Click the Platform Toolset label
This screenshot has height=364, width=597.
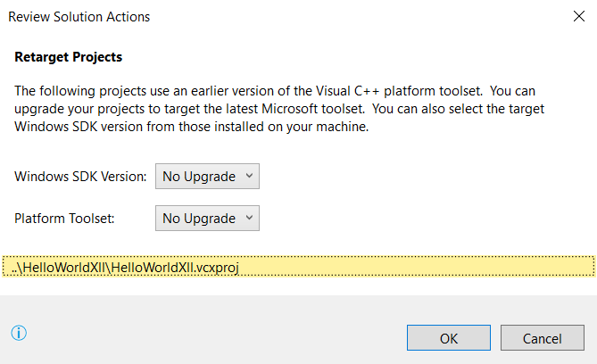pos(64,219)
